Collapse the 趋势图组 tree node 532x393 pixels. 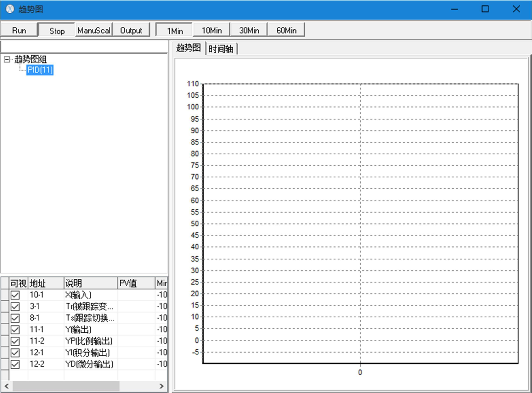tap(7, 59)
